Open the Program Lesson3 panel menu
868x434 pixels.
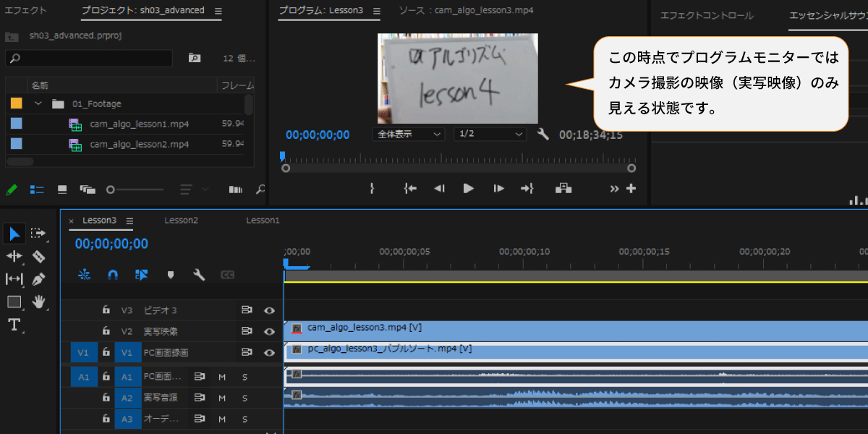pyautogui.click(x=376, y=11)
